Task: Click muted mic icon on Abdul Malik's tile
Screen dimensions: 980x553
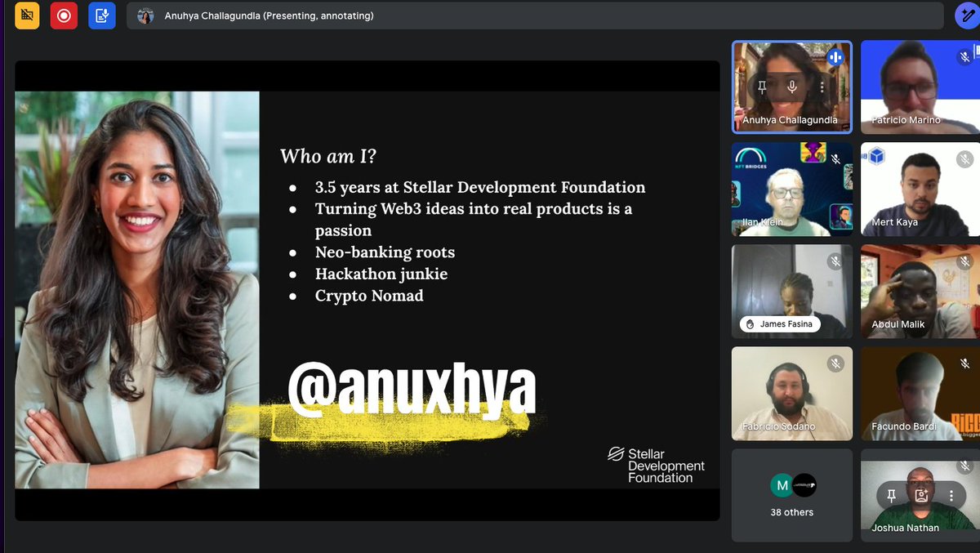Action: [x=964, y=261]
